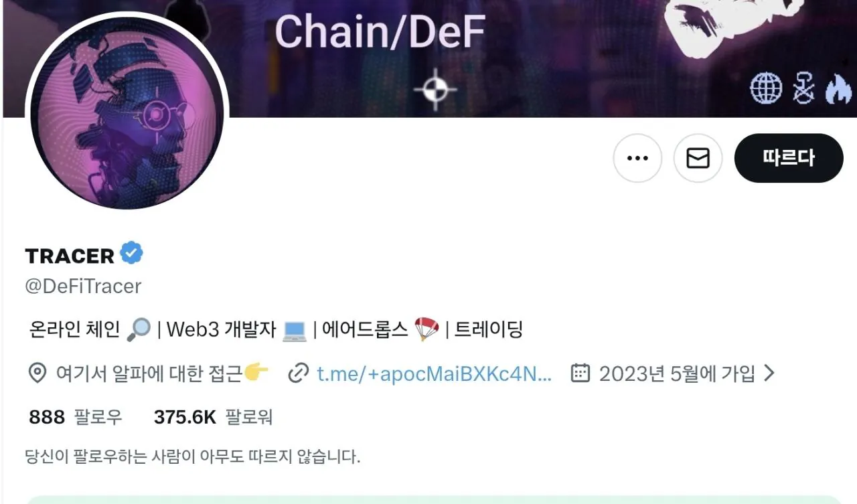Click the figure icon beside globe
The image size is (857, 504).
tap(803, 90)
